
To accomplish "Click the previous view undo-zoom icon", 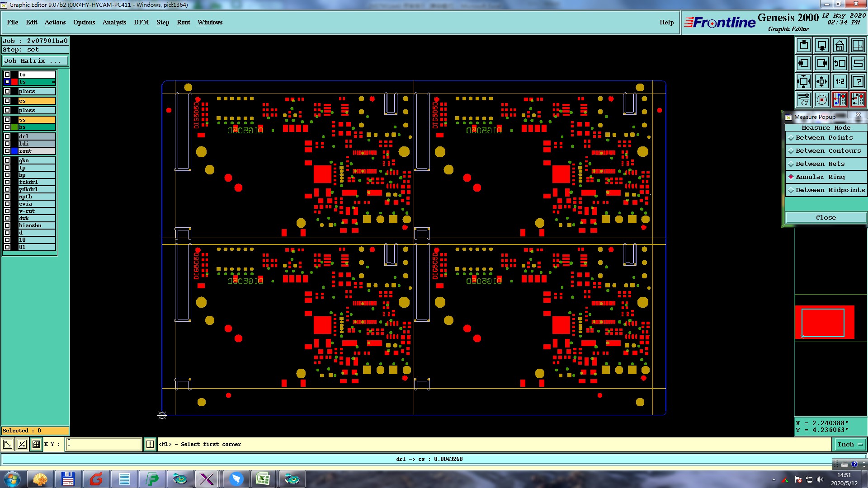I will (840, 63).
